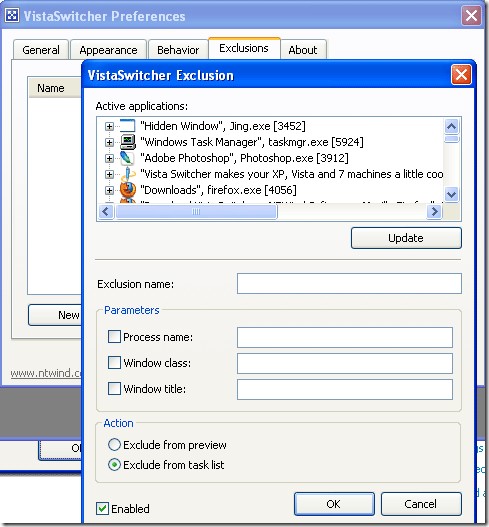Expand the Adobe Photoshop node
Screen dimensions: 489x527
(109, 158)
